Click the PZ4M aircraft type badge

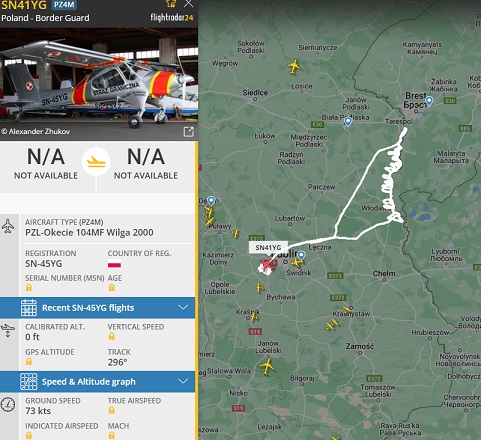click(64, 5)
